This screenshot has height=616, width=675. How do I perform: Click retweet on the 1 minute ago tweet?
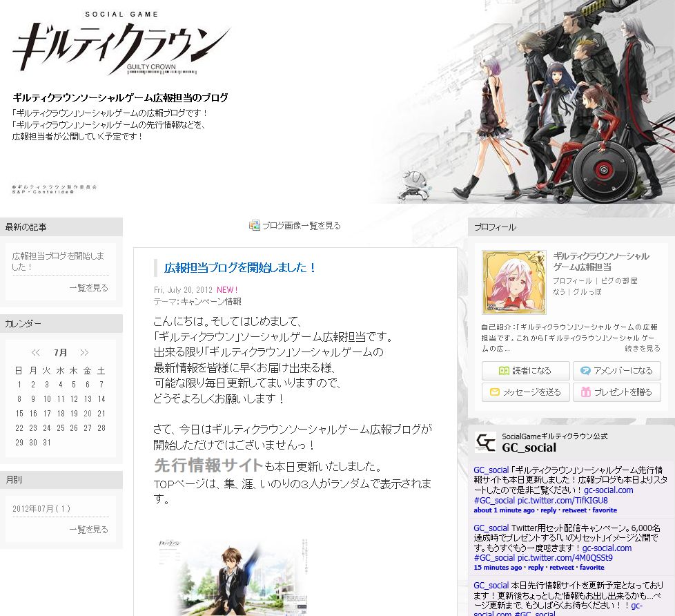point(574,510)
